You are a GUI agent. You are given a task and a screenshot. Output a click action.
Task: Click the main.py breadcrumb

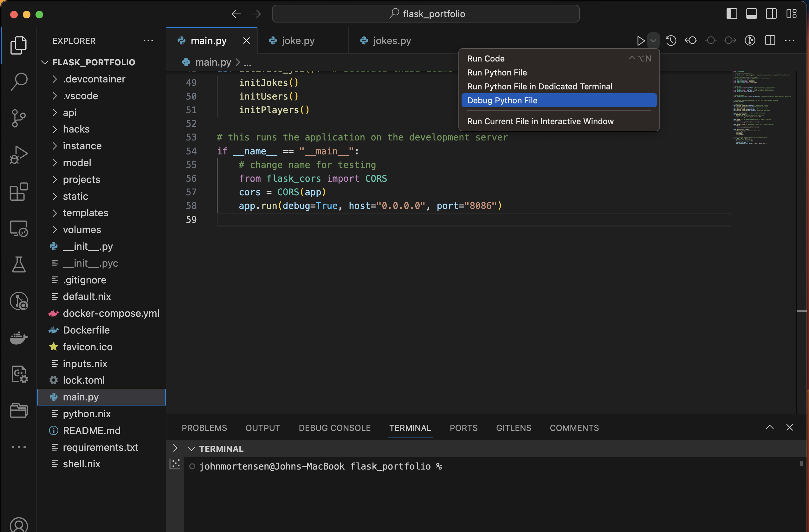coord(213,62)
